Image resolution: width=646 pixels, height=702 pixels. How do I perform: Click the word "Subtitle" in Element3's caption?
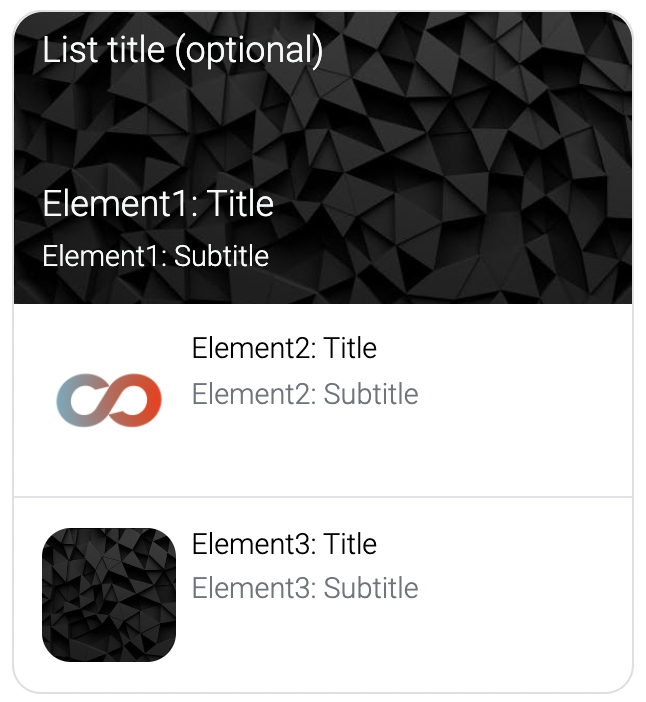371,588
